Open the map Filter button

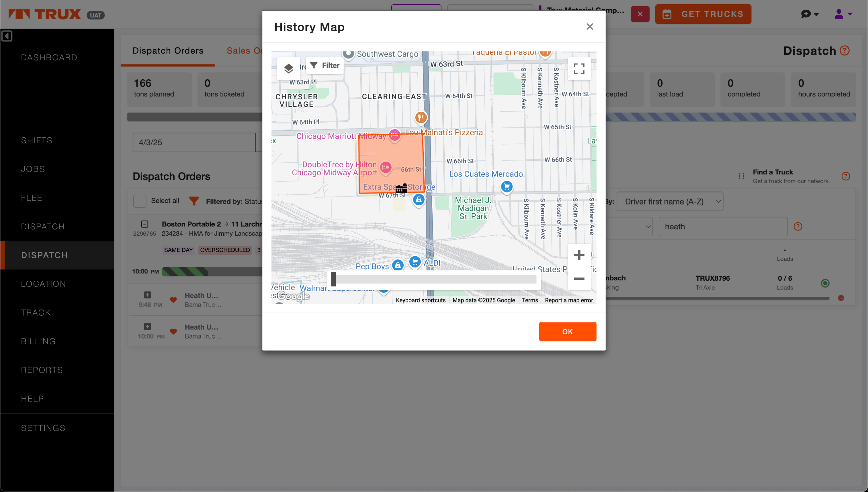tap(324, 65)
